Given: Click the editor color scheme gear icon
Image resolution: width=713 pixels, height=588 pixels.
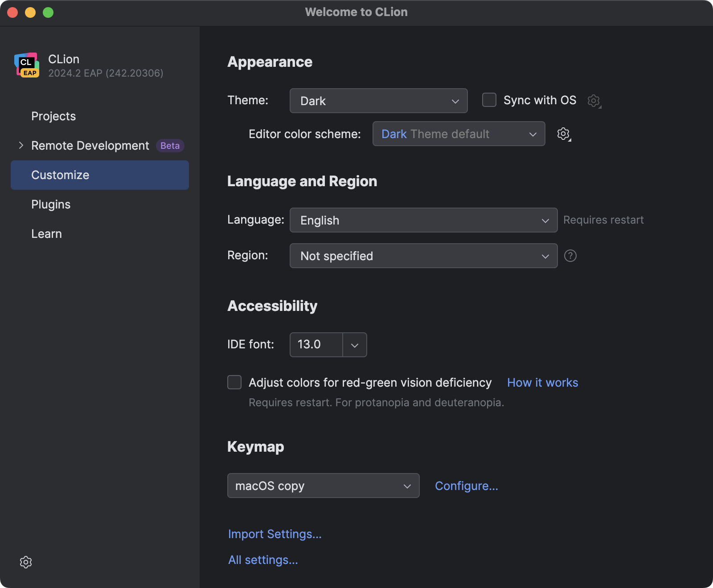Looking at the screenshot, I should click(563, 134).
